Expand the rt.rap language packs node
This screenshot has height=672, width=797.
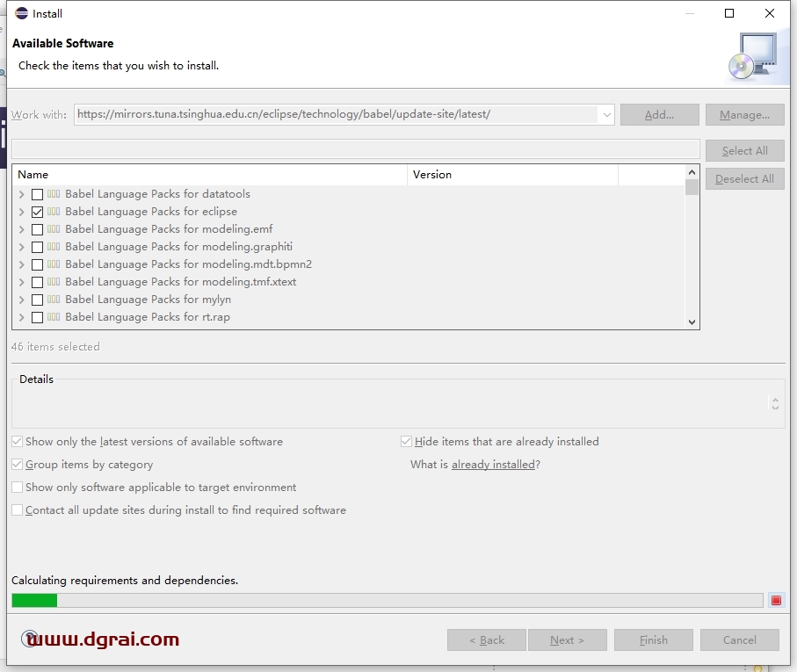point(21,317)
